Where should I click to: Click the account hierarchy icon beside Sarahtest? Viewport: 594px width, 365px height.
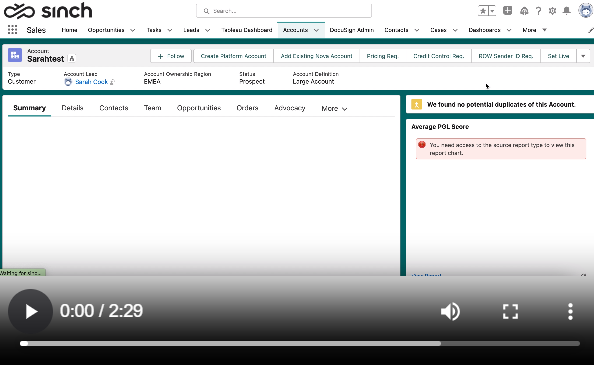tap(72, 58)
